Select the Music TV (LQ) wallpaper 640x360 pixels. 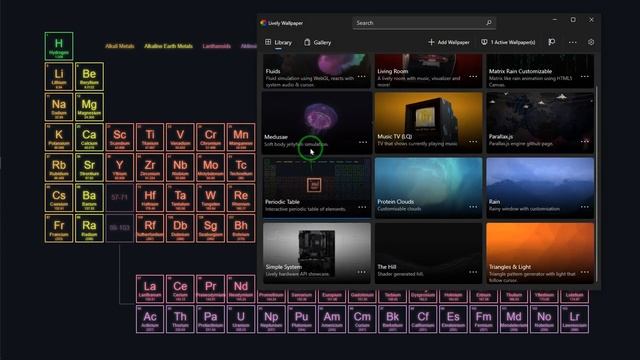428,122
